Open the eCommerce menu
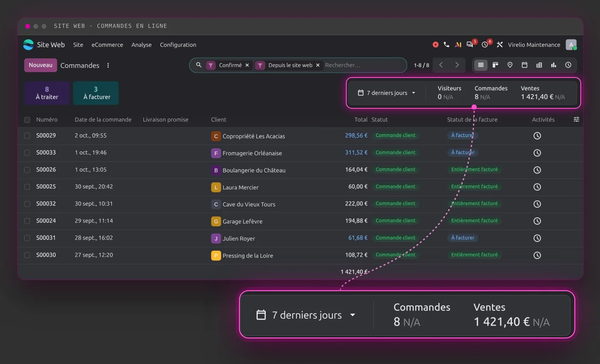 [107, 45]
